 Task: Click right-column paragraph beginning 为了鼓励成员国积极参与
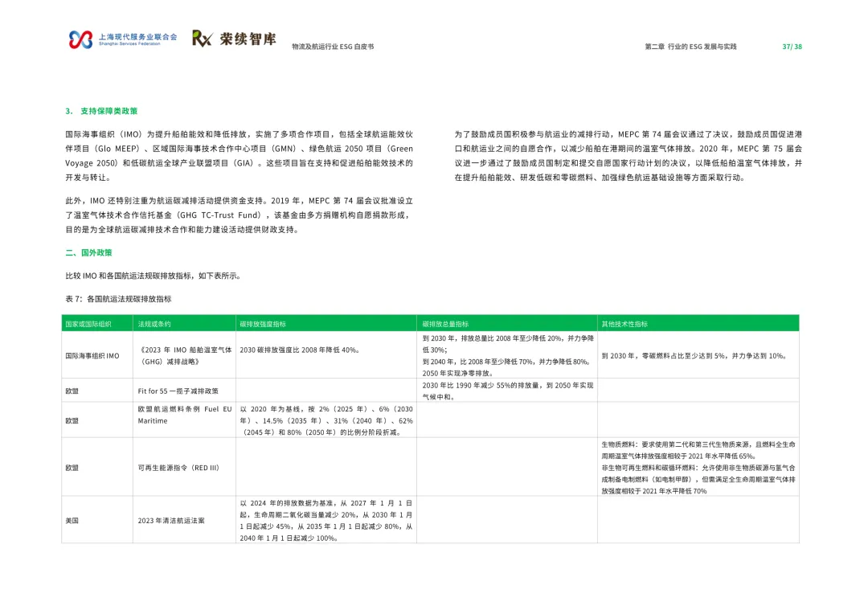(x=628, y=156)
